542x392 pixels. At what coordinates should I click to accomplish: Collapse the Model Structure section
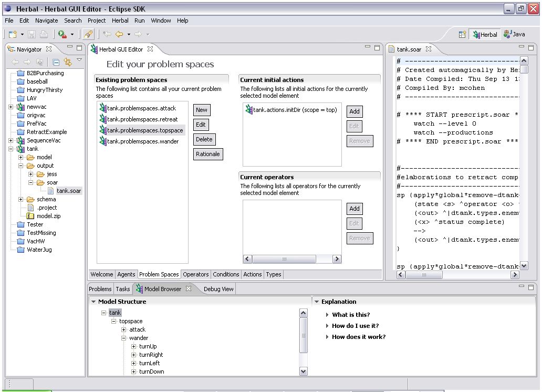93,302
